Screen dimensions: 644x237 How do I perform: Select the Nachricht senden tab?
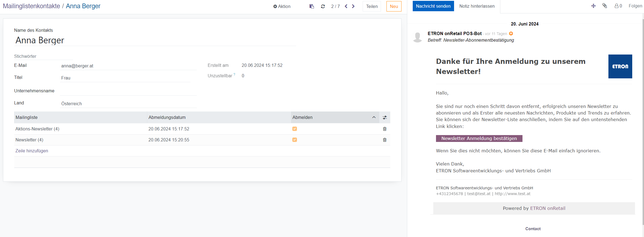433,6
